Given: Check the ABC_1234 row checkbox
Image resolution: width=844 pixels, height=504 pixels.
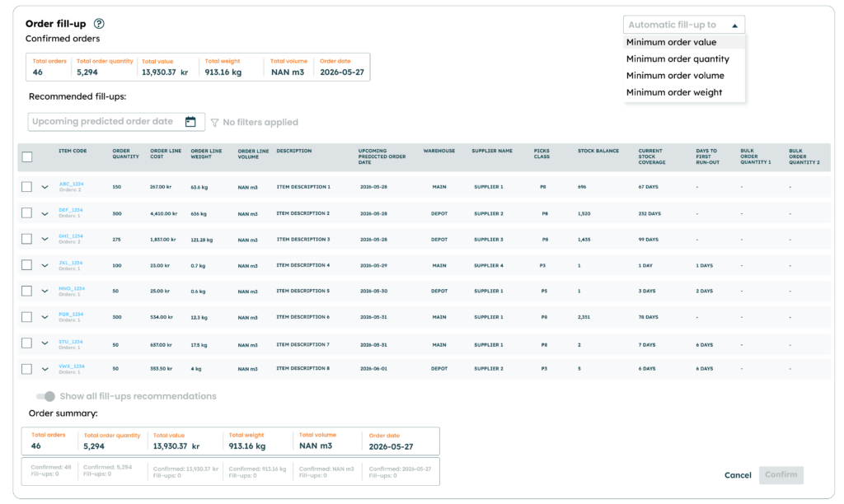Looking at the screenshot, I should coord(27,187).
